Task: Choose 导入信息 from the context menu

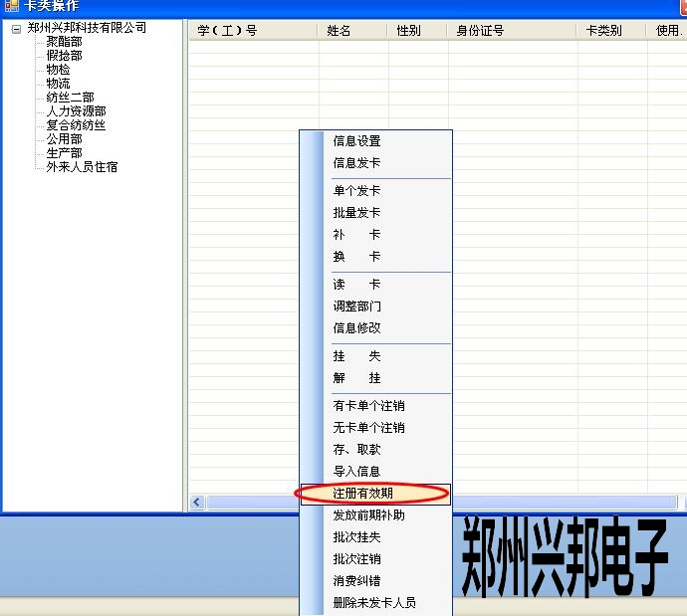Action: [x=356, y=472]
